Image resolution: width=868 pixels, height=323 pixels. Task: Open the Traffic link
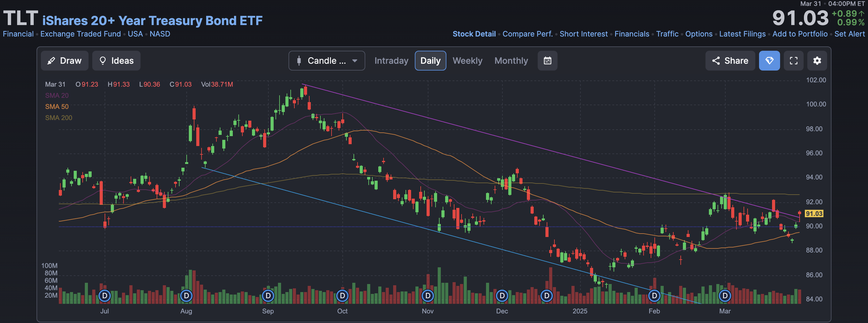pyautogui.click(x=667, y=34)
